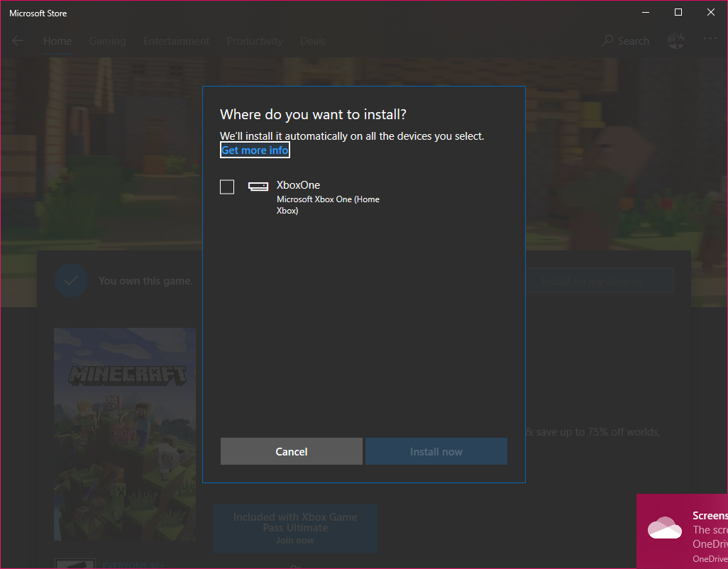Open the Entertainment tab

pos(177,41)
